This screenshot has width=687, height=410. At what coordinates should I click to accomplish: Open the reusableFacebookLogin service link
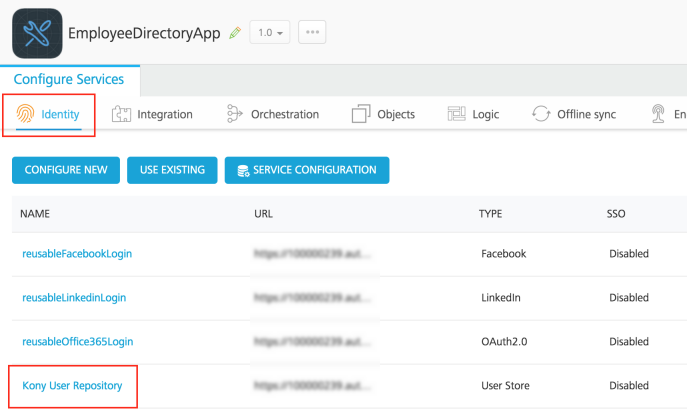[77, 254]
